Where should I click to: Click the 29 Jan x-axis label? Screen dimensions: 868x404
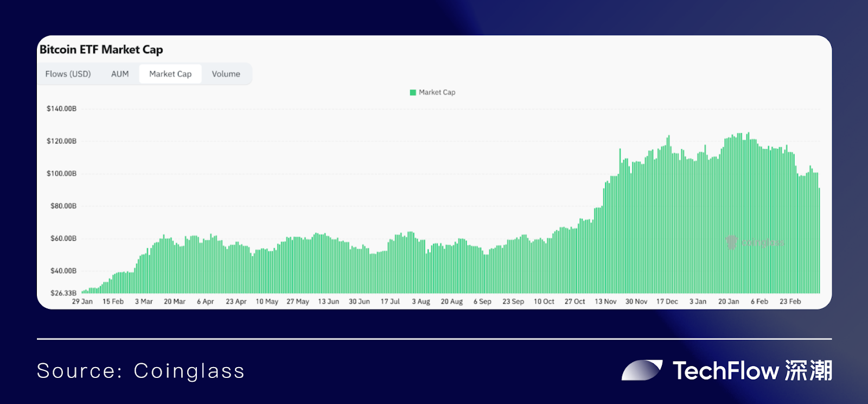pyautogui.click(x=82, y=301)
